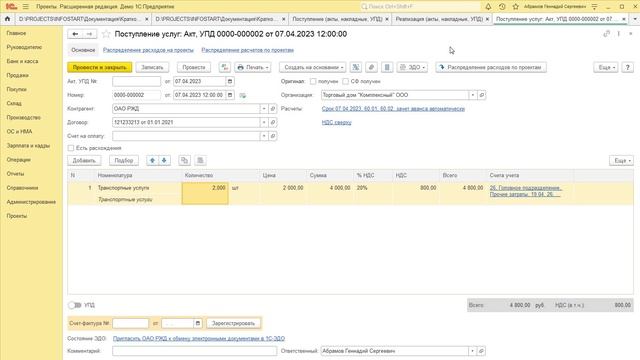The image size is (640, 360).
Task: Expand Контрагент dropdown arrow
Action: pos(264,109)
